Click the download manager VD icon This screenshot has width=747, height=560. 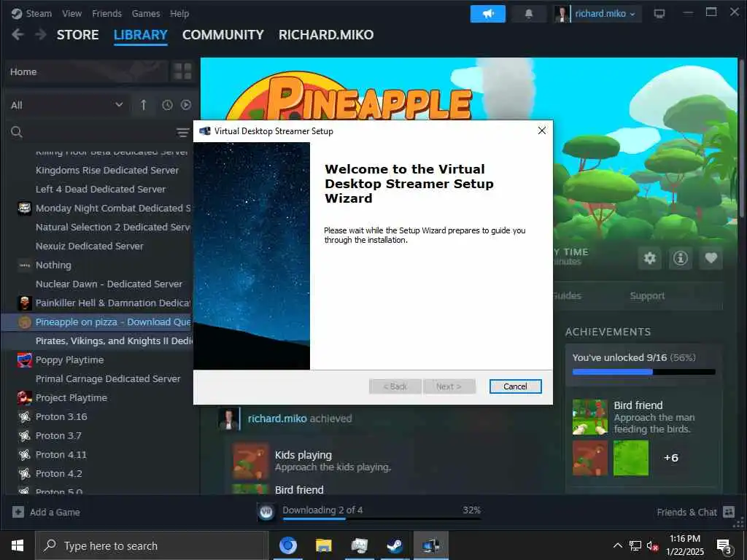[266, 512]
